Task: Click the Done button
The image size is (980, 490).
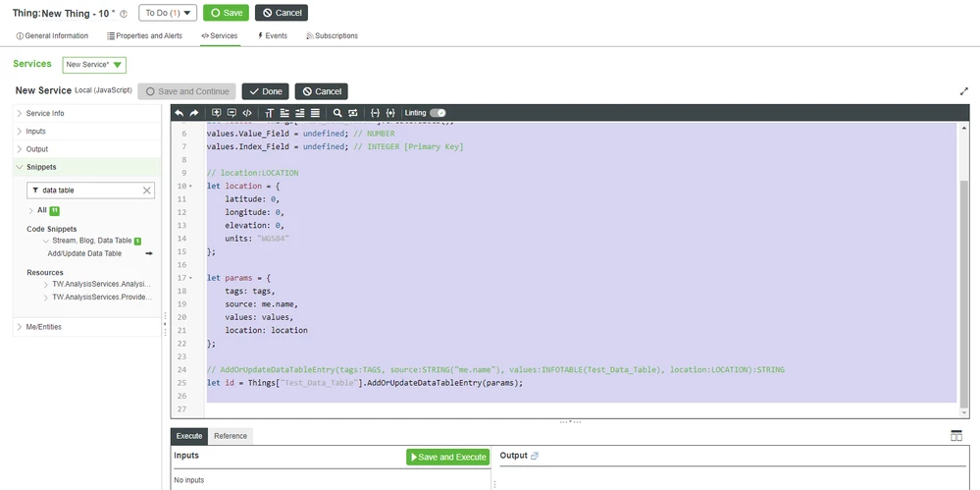Action: pos(266,91)
